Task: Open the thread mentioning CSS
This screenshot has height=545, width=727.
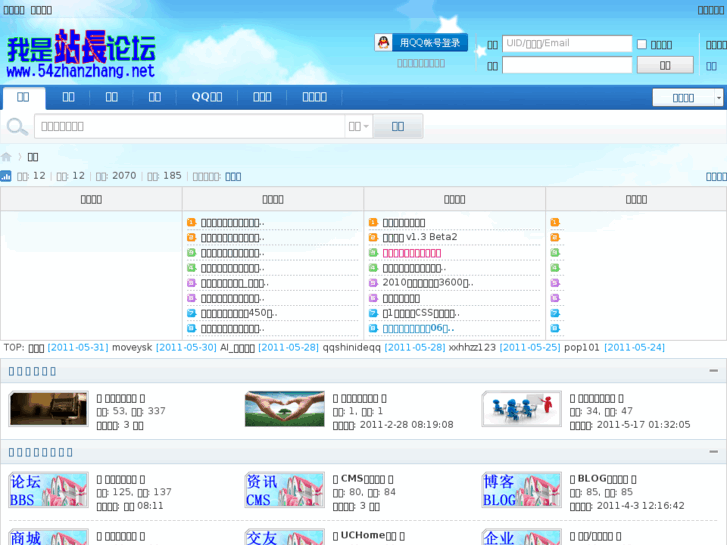Action: 421,314
